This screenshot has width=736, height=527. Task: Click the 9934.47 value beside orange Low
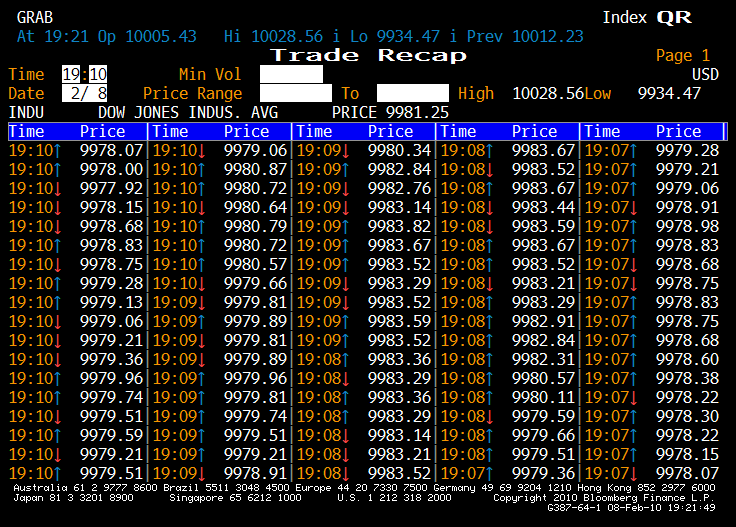point(669,93)
